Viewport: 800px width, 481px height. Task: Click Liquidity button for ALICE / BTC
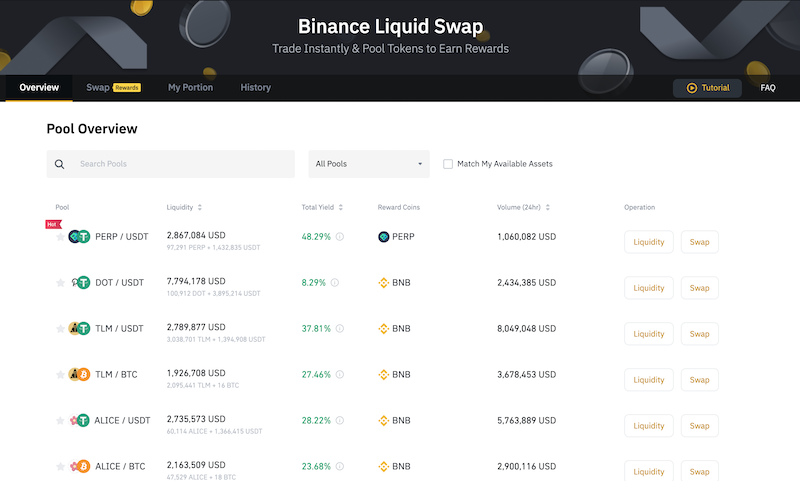click(649, 471)
